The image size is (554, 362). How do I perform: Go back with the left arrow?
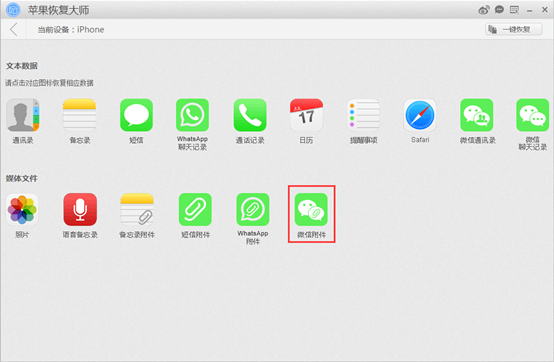tap(14, 29)
